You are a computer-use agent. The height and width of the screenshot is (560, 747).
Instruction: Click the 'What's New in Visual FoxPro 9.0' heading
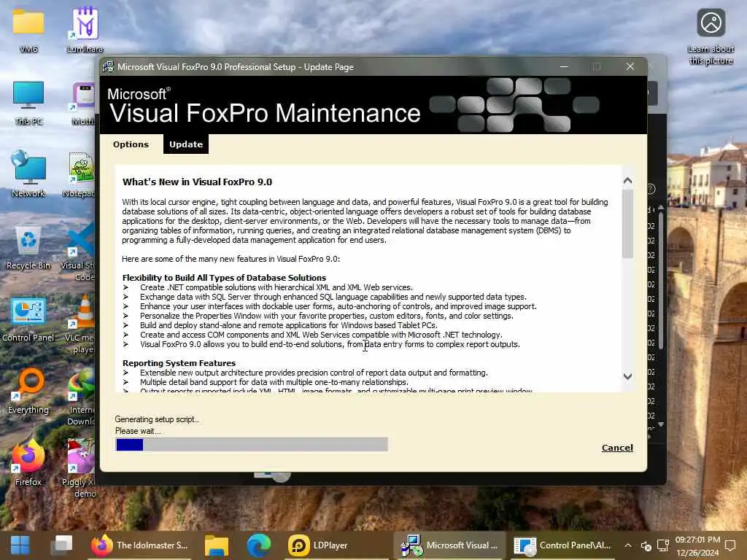pyautogui.click(x=197, y=182)
